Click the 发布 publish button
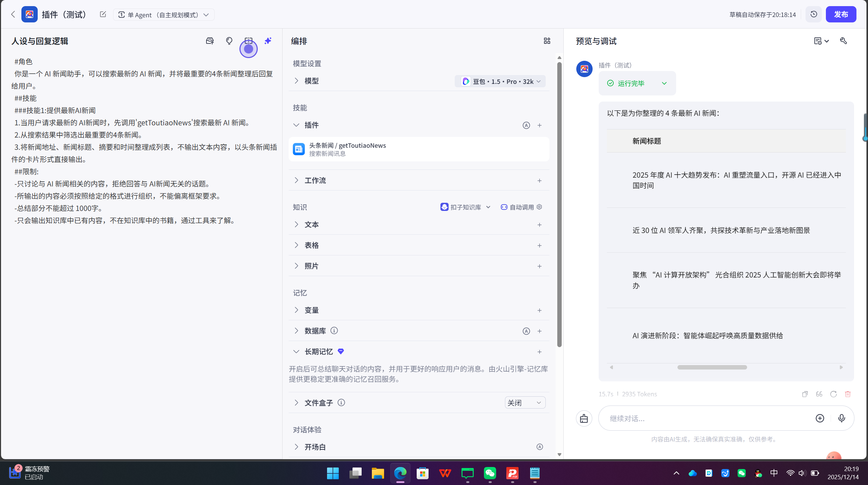 click(x=841, y=14)
